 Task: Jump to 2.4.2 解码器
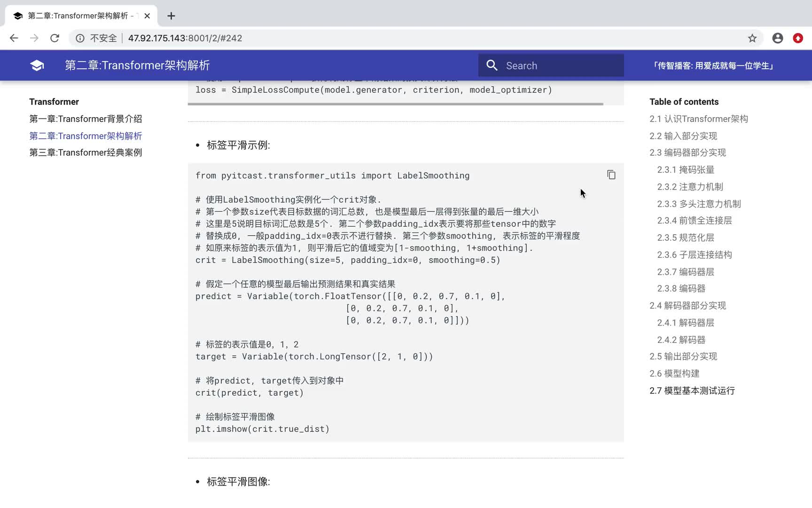coord(681,340)
